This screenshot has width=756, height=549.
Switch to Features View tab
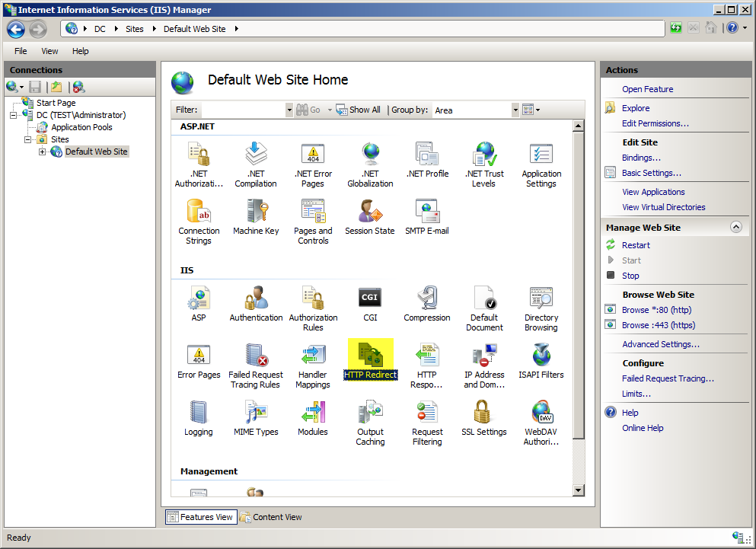(x=200, y=517)
